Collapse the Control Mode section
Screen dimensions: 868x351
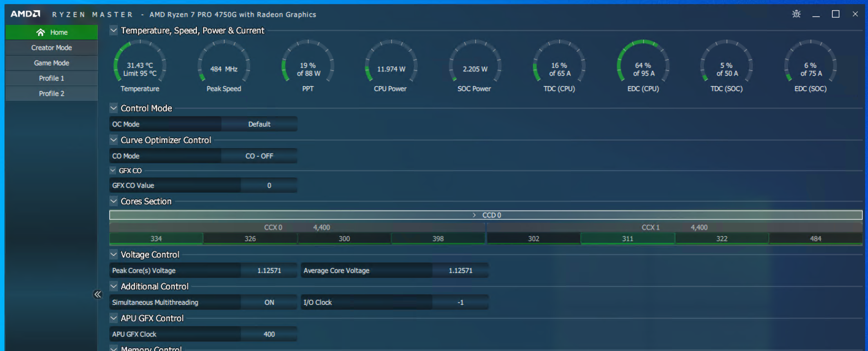114,108
